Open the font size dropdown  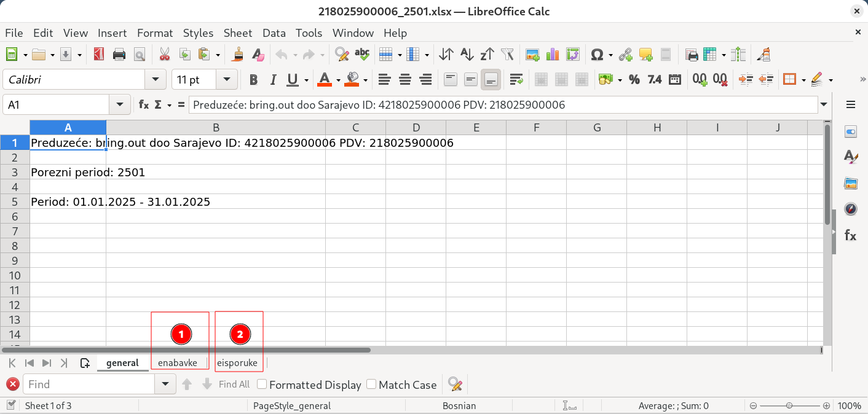(227, 80)
